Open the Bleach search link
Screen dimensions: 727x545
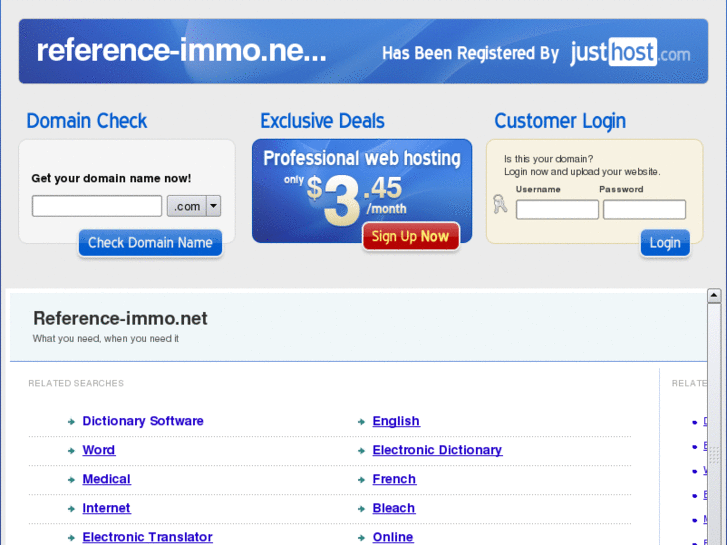click(x=394, y=508)
